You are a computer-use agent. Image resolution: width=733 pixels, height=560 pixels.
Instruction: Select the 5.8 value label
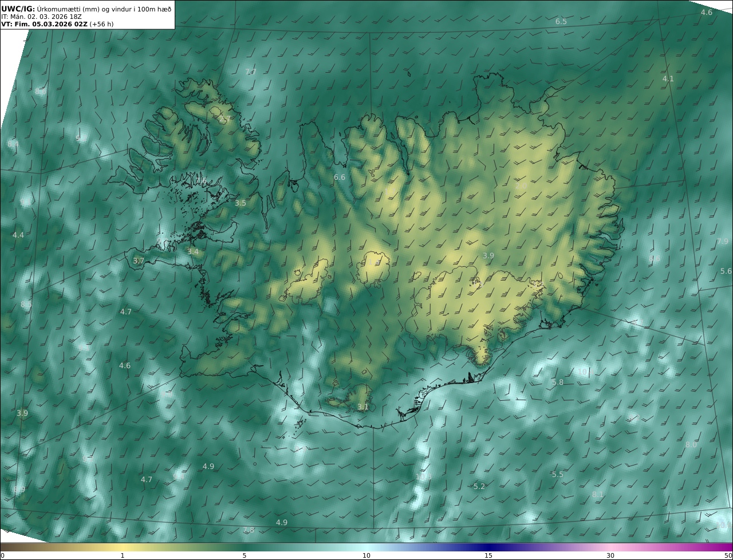558,382
